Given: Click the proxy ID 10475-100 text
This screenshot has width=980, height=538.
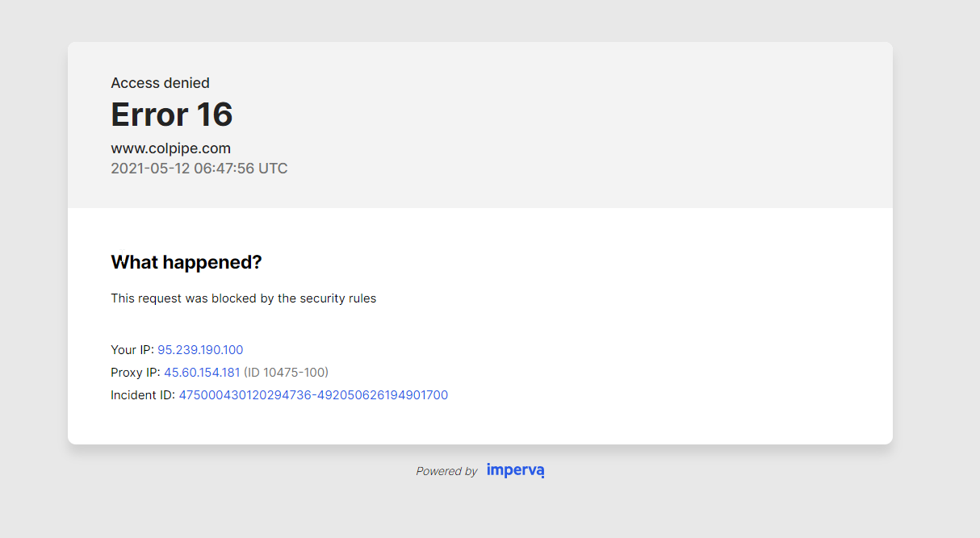Looking at the screenshot, I should [x=286, y=373].
